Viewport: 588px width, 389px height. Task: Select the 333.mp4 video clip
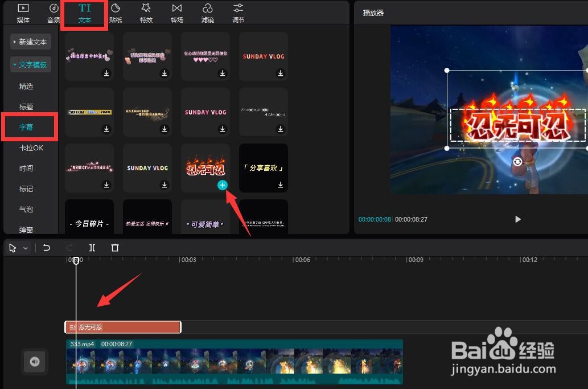click(235, 362)
